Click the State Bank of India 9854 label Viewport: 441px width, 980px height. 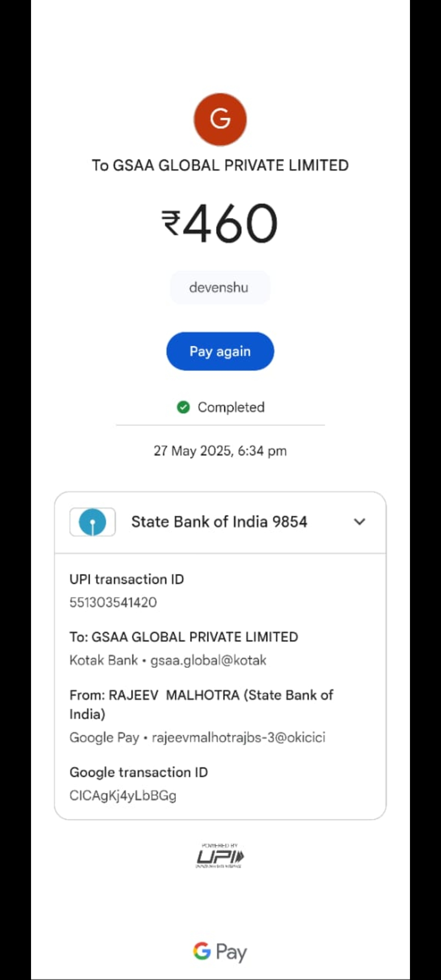tap(219, 522)
